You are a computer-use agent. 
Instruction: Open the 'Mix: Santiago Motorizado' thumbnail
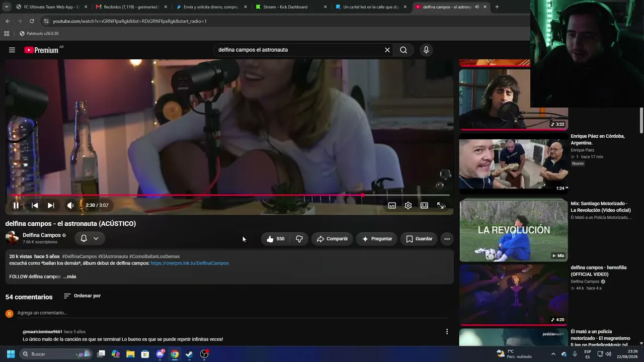[x=513, y=231]
